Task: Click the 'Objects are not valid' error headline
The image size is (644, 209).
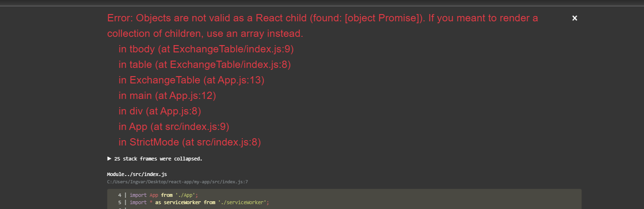Action: pos(322,18)
